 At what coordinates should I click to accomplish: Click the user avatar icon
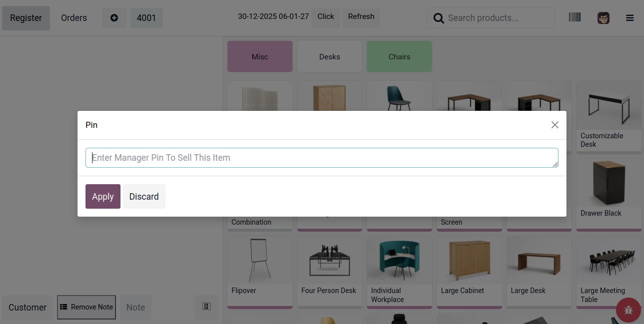pyautogui.click(x=603, y=18)
